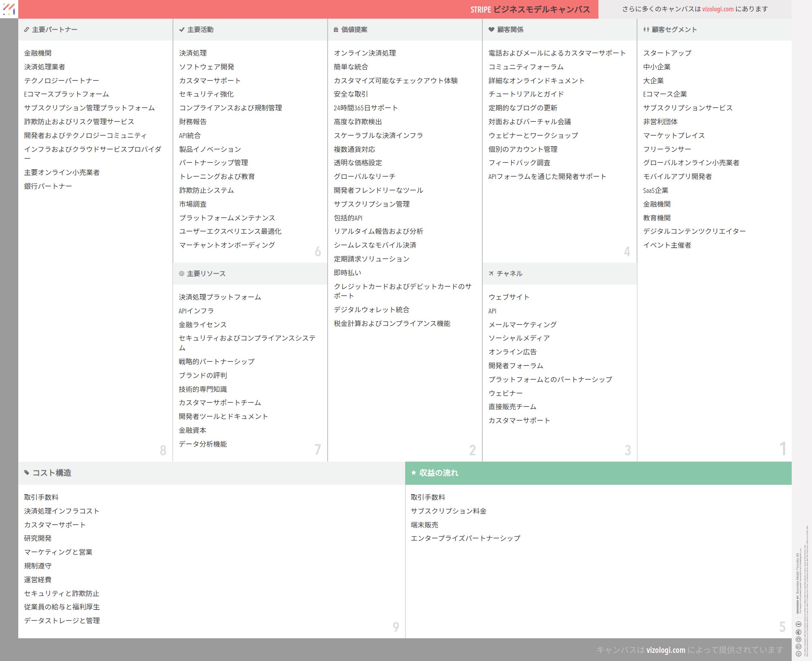Click the STRIPE ビジネスモデルキャンバス title

click(530, 9)
